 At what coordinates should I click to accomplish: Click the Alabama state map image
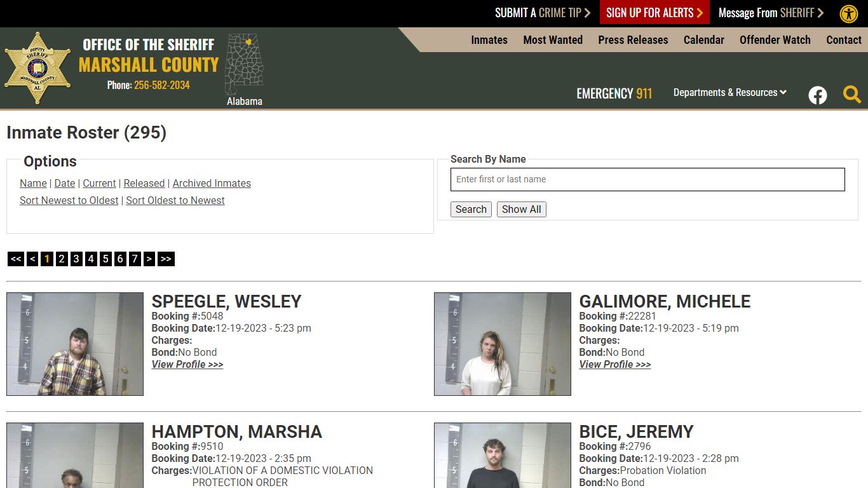pos(245,64)
